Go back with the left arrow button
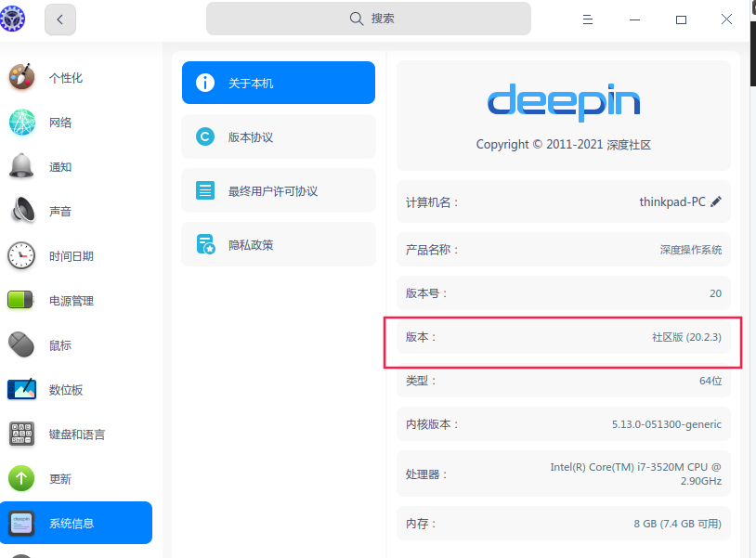 60,19
